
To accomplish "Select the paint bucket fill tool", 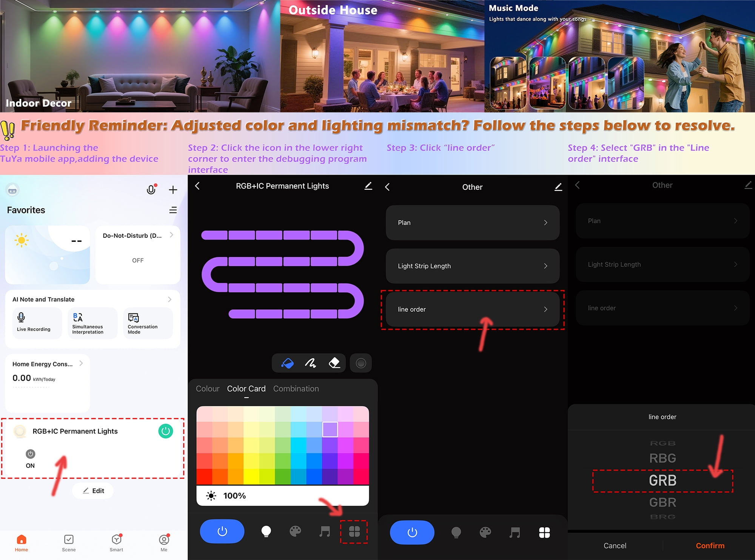I will tap(287, 363).
